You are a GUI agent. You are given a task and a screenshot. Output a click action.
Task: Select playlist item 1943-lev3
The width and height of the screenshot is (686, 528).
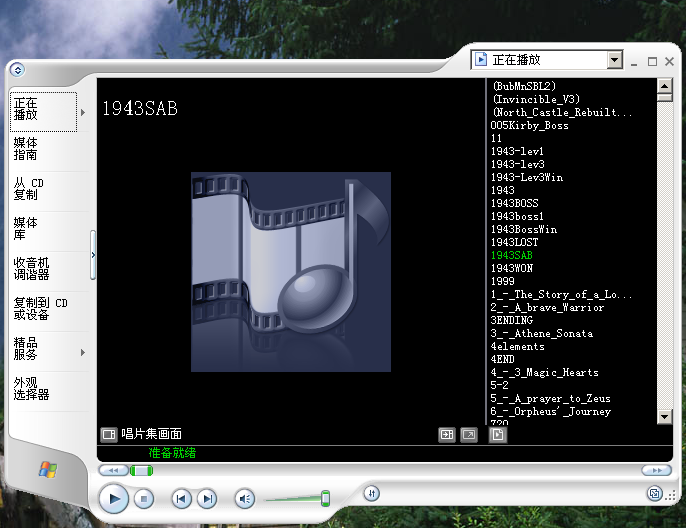[x=518, y=164]
